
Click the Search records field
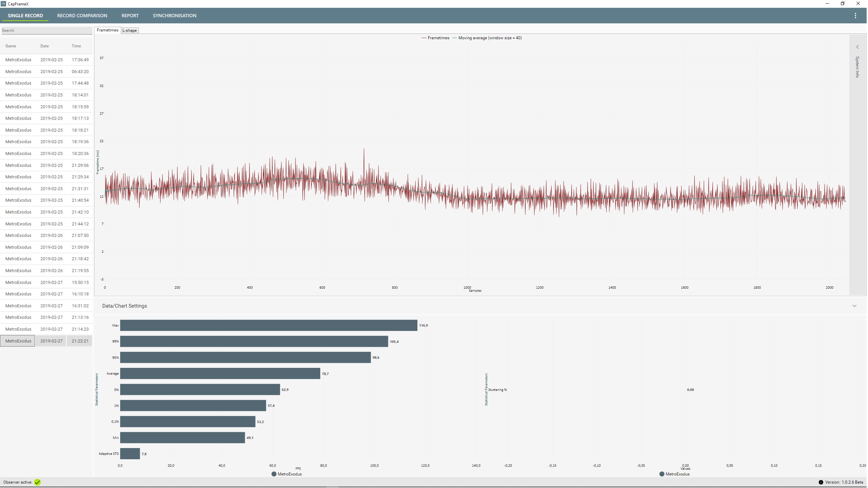coord(46,30)
